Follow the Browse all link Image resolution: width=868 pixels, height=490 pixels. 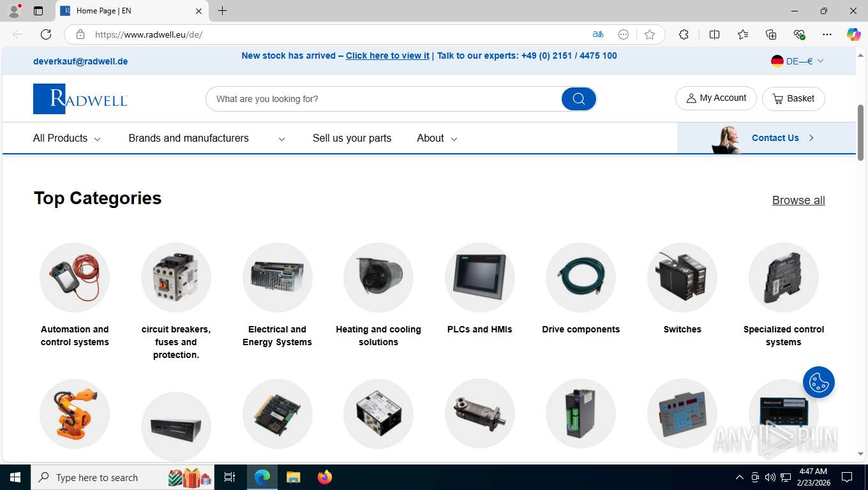click(x=798, y=200)
